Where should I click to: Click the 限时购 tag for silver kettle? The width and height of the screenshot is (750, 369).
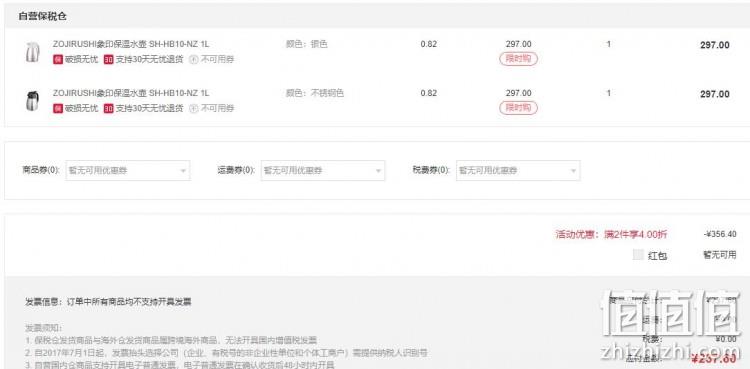518,59
